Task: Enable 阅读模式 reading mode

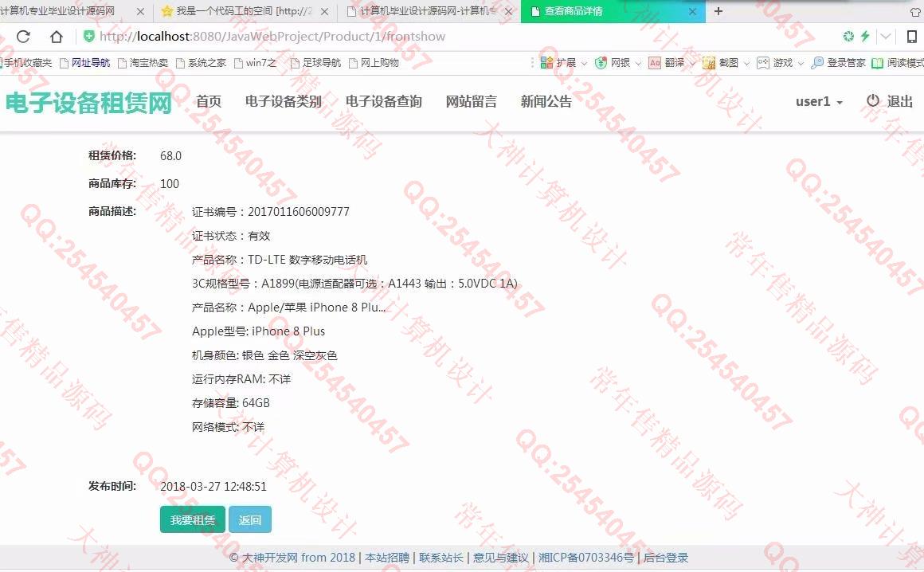Action: click(x=898, y=62)
